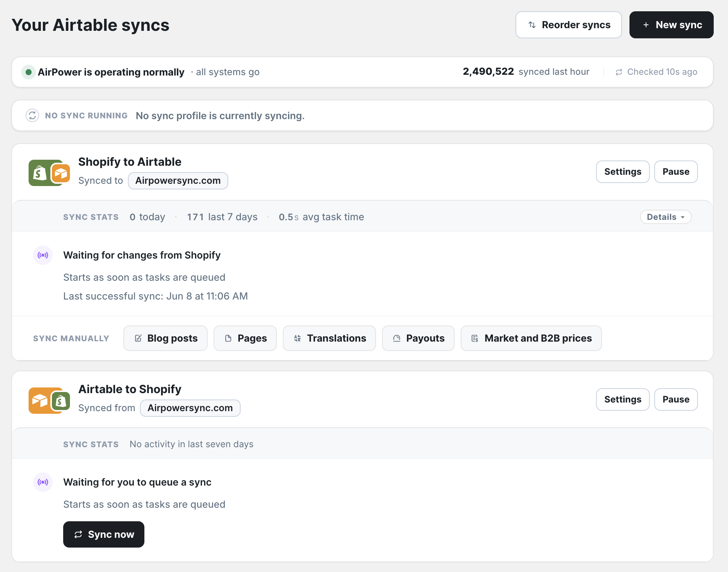Click the plus icon in New sync
The image size is (728, 572).
click(x=646, y=25)
